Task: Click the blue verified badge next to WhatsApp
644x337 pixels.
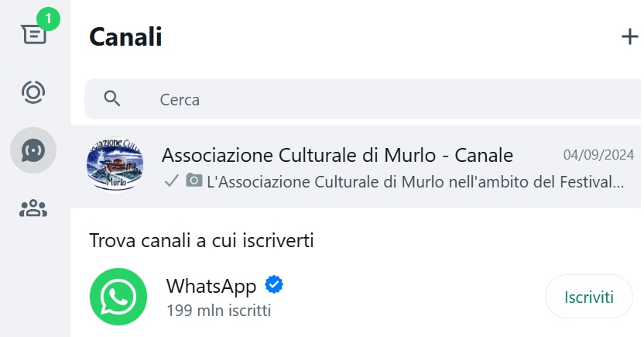Action: (274, 285)
